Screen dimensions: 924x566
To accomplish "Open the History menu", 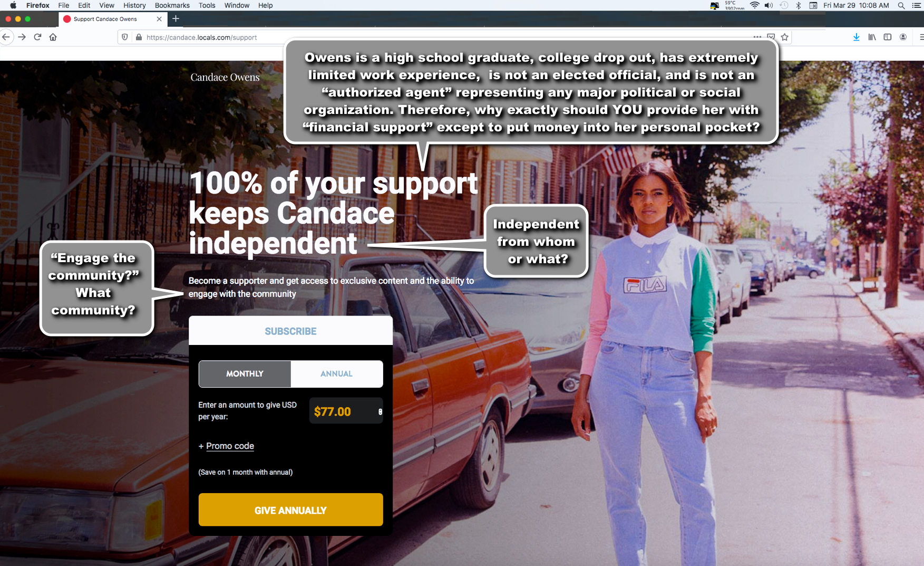I will [134, 5].
